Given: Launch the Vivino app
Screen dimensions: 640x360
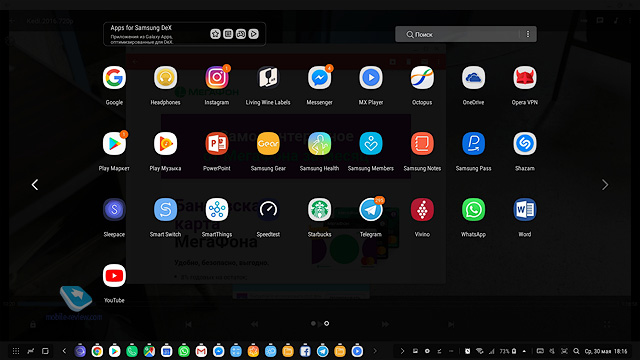Looking at the screenshot, I should tap(422, 209).
